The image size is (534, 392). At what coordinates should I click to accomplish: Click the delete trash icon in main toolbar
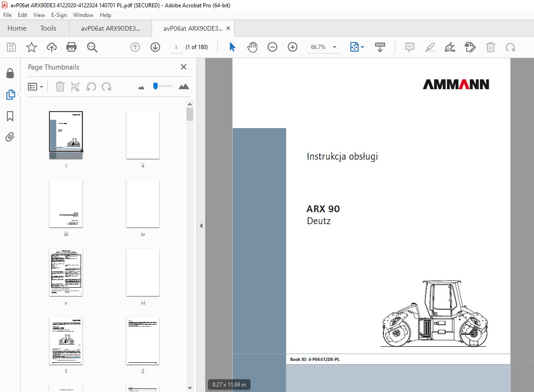pos(490,47)
